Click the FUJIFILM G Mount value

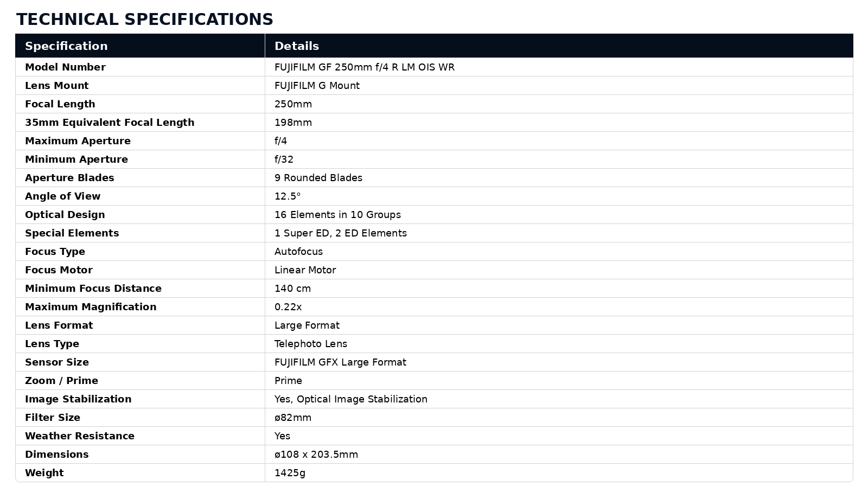[317, 86]
